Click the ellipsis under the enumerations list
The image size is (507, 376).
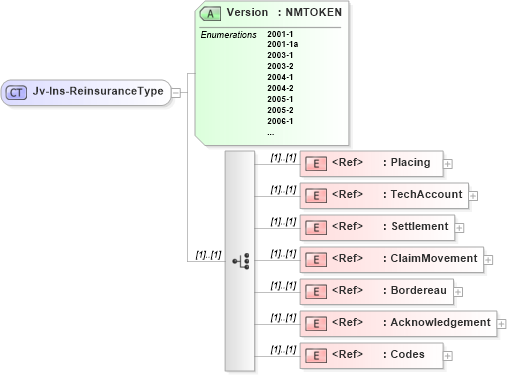(271, 134)
